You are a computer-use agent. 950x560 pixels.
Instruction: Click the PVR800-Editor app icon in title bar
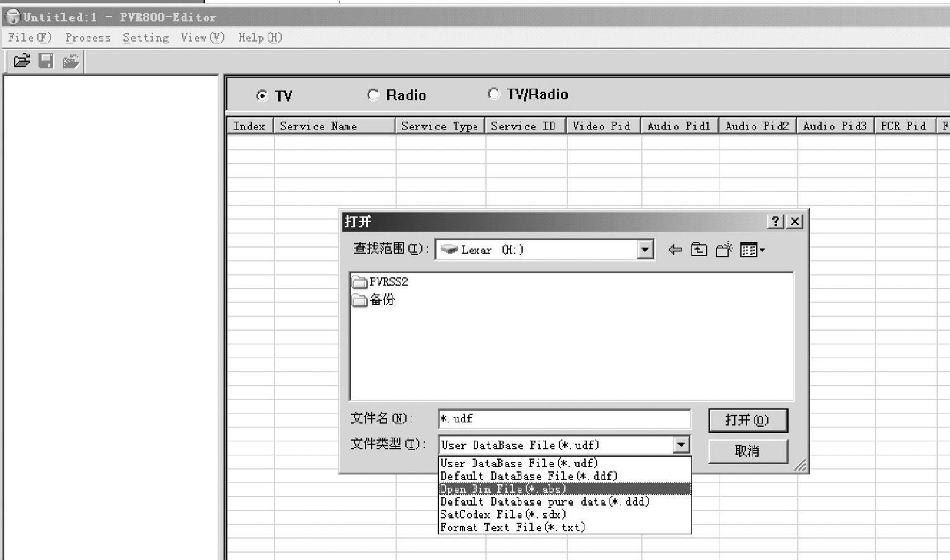[13, 17]
